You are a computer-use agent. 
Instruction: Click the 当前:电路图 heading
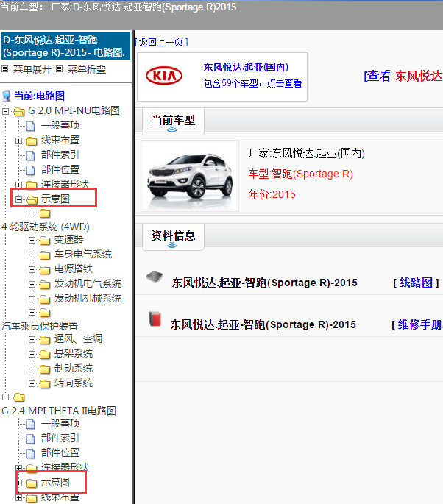[x=39, y=96]
